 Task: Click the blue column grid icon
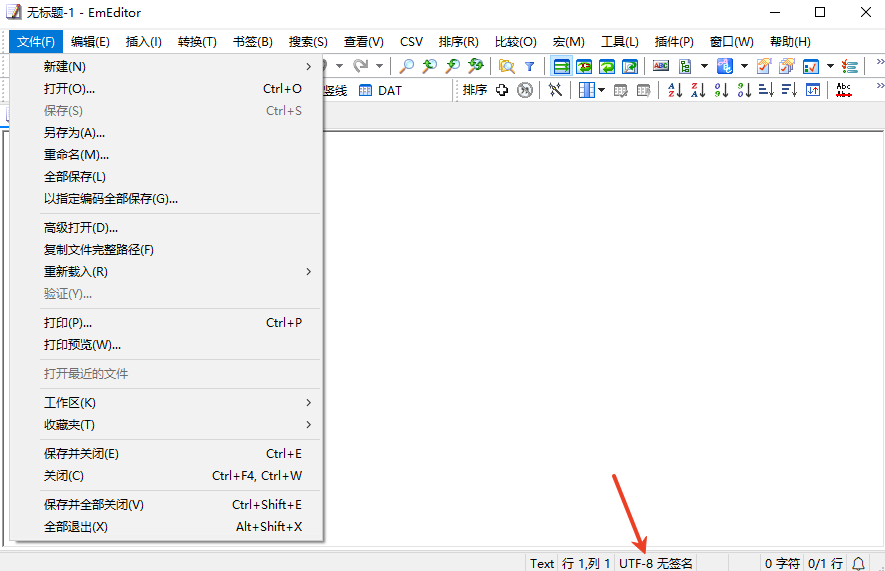click(587, 90)
